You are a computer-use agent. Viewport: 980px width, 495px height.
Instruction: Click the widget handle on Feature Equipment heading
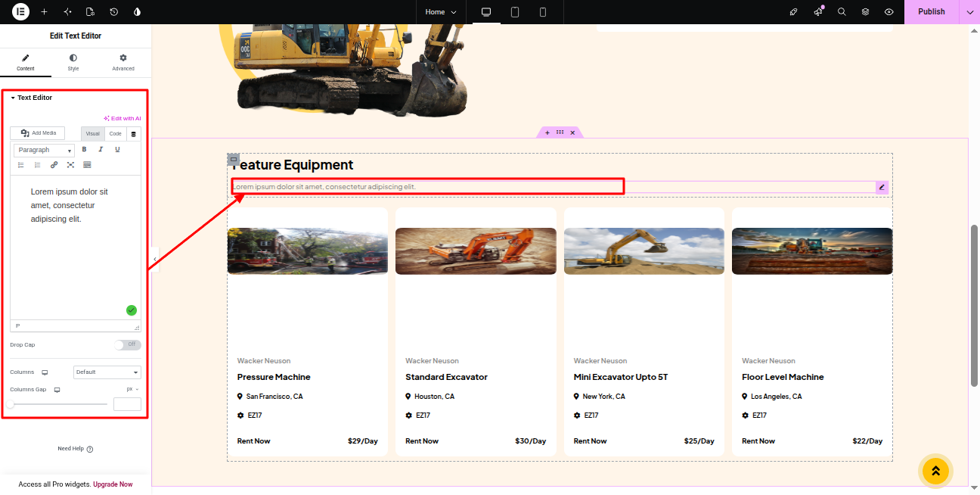point(234,160)
